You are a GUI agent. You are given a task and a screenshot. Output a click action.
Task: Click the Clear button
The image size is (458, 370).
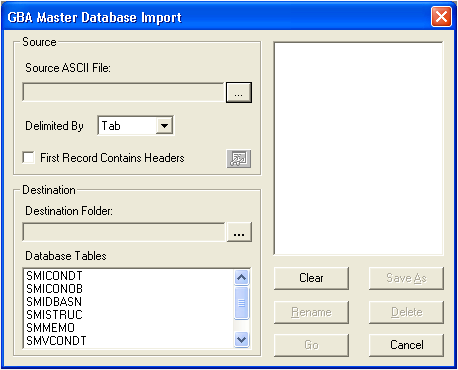click(x=311, y=278)
